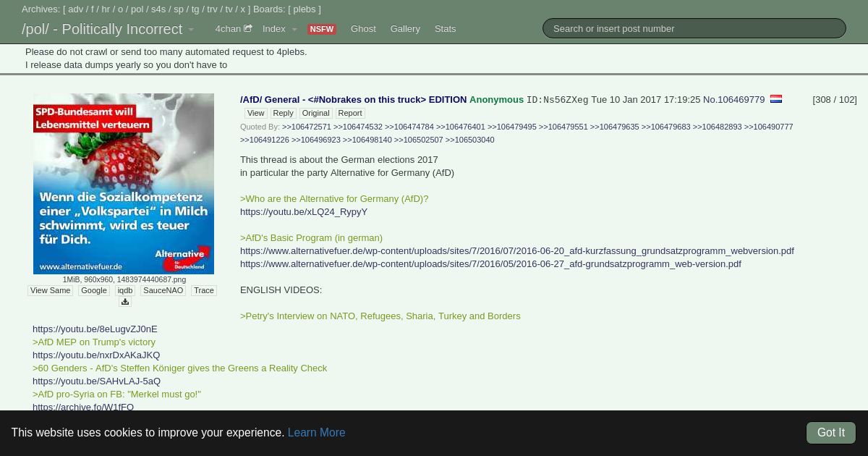
Task: Open quoted reply >>106476401
Action: (461, 127)
